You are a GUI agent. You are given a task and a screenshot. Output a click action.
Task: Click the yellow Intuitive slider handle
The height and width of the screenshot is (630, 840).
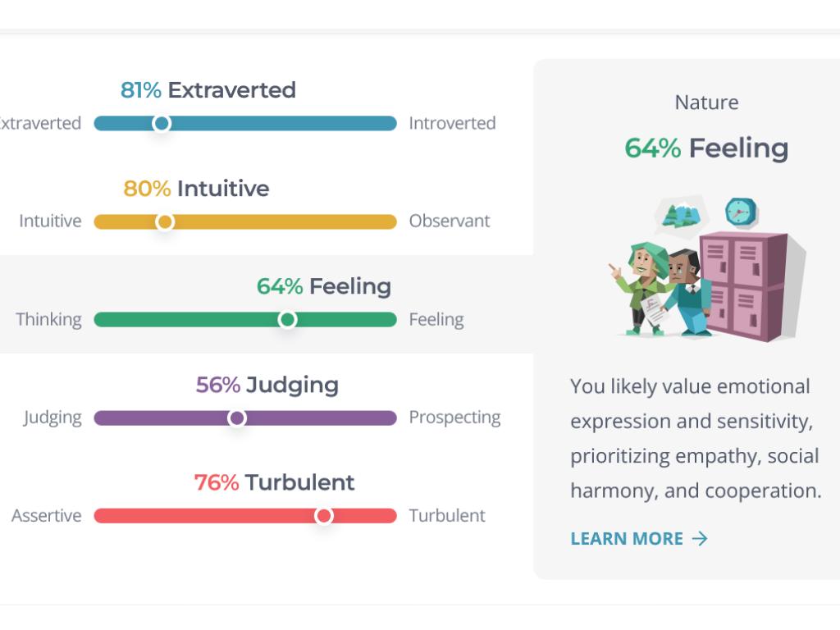pos(165,221)
